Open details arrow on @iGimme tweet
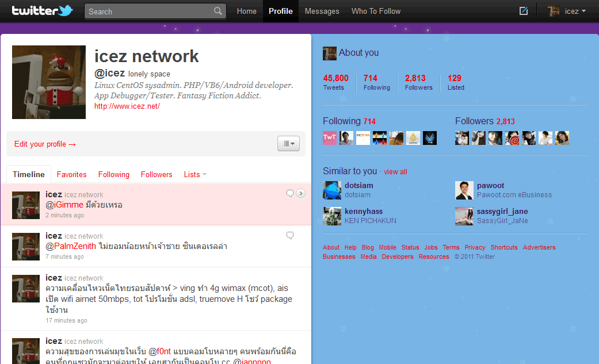 (x=300, y=194)
